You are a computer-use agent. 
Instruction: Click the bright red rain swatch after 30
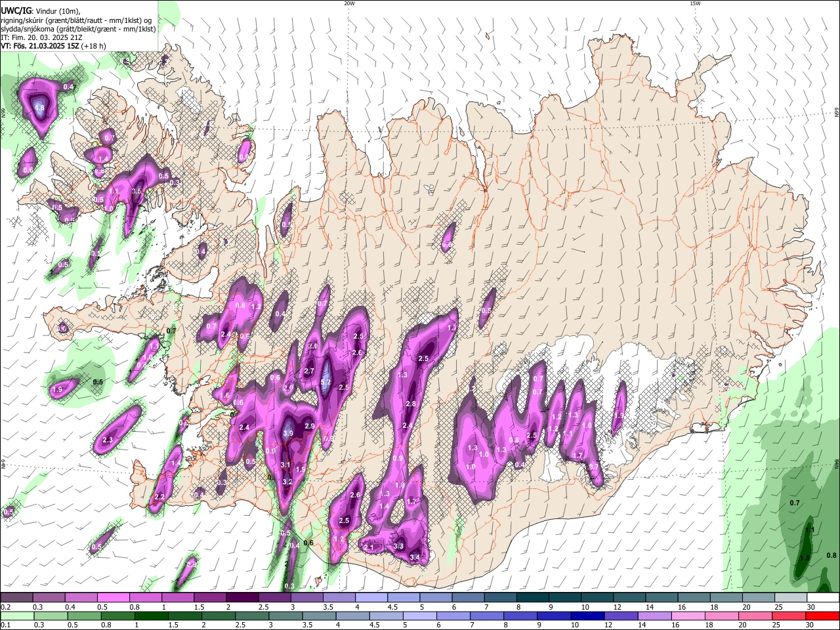[x=823, y=616]
